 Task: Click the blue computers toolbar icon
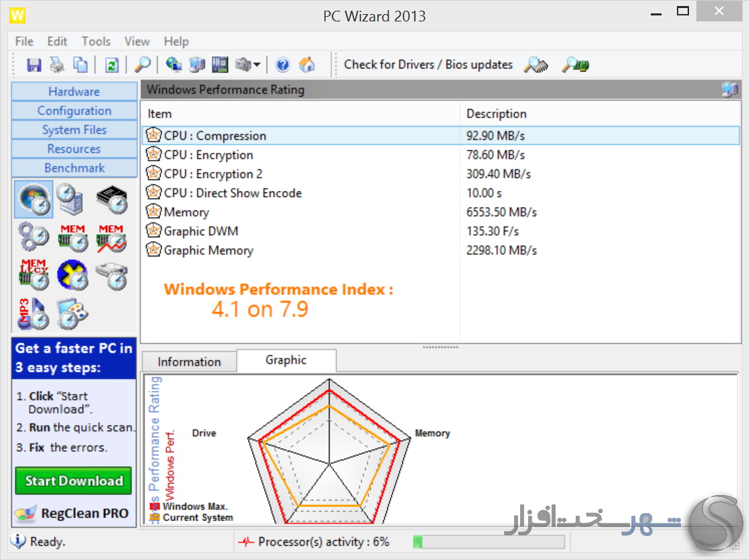coord(196,64)
